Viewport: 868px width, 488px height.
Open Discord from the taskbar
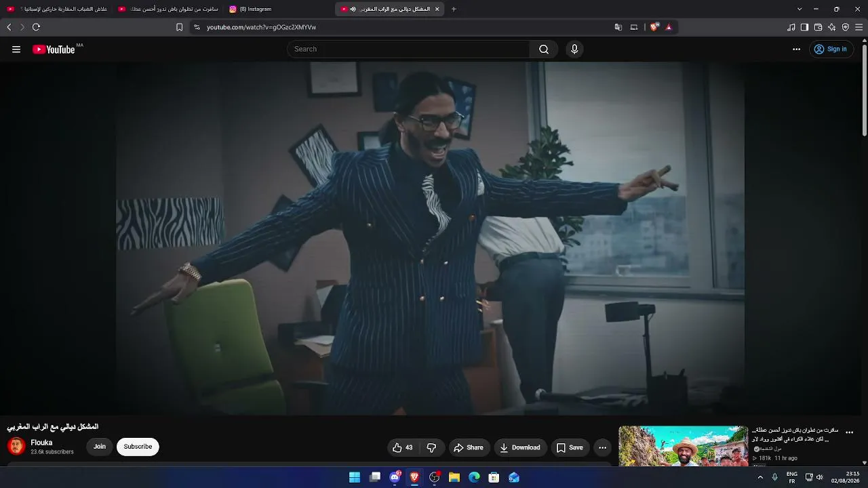[395, 477]
